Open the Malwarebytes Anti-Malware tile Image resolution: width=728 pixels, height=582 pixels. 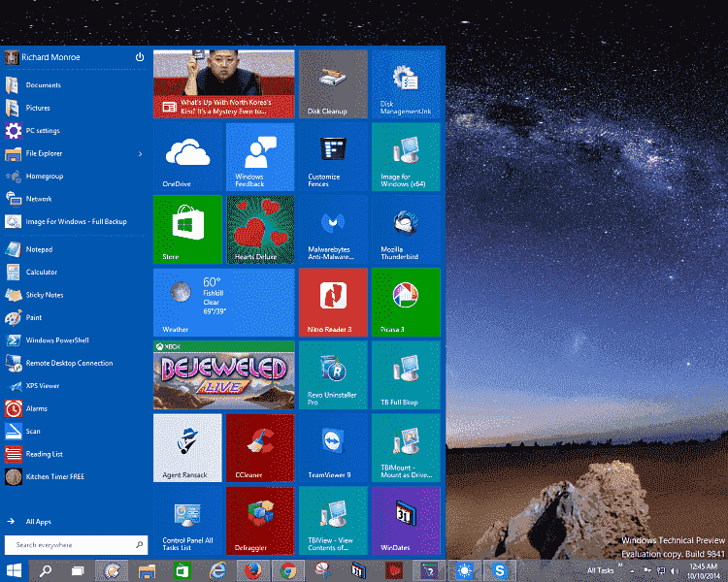pyautogui.click(x=333, y=230)
